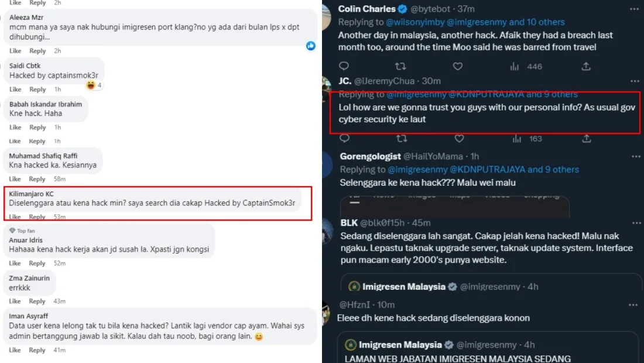
Task: Open more options on Colin Charles tweet
Action: tap(635, 9)
